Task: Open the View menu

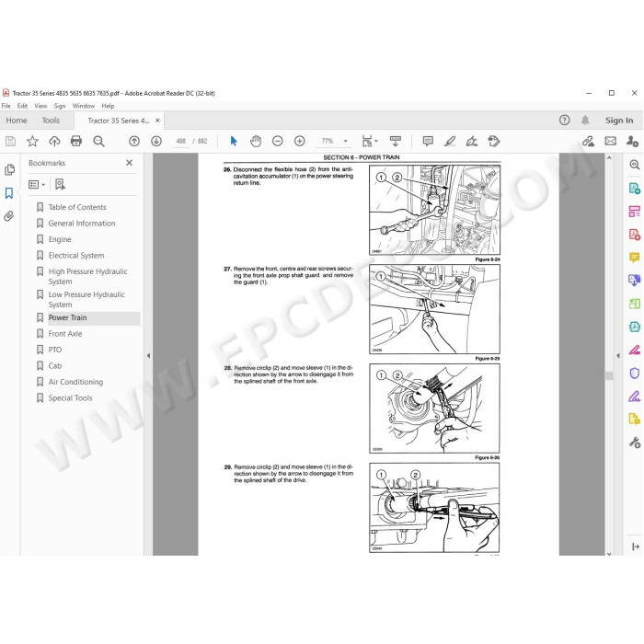Action: coord(40,106)
